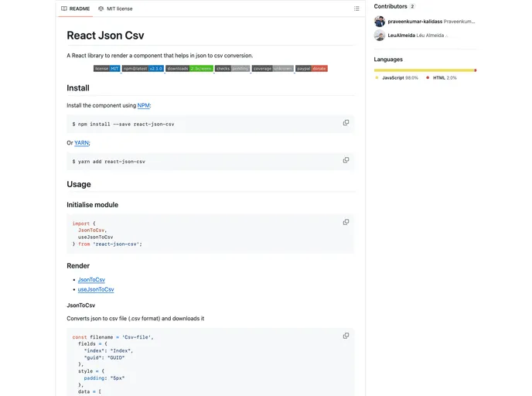Click the yellow JavaScript language bar

424,70
